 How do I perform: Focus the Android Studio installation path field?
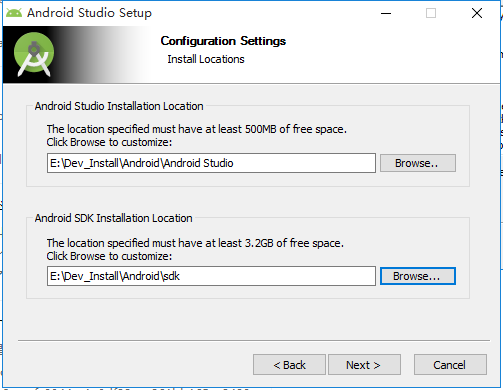[211, 163]
